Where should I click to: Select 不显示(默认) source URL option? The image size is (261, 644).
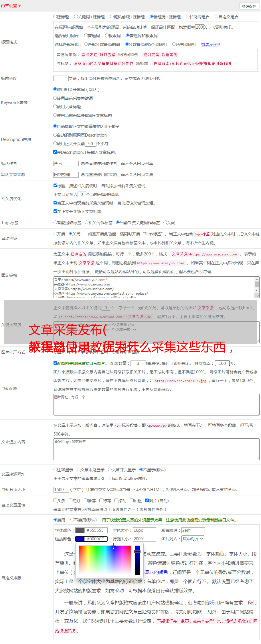141,470
